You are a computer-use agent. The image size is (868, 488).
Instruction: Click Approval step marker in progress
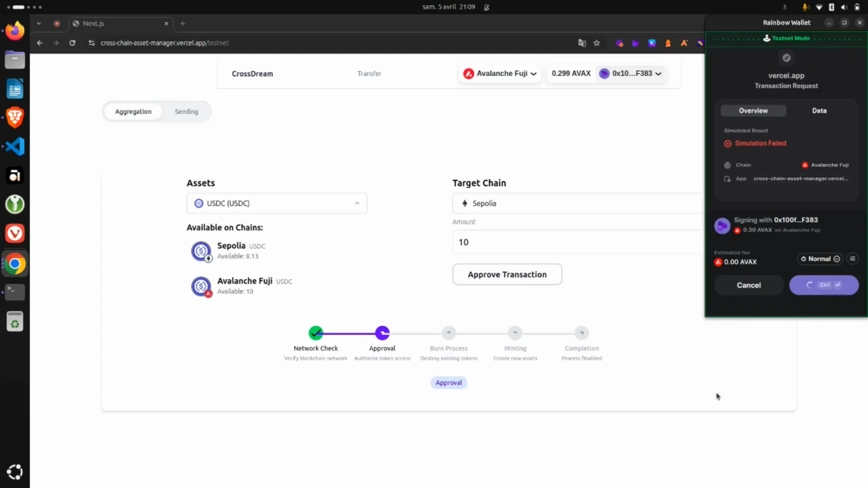pyautogui.click(x=382, y=333)
